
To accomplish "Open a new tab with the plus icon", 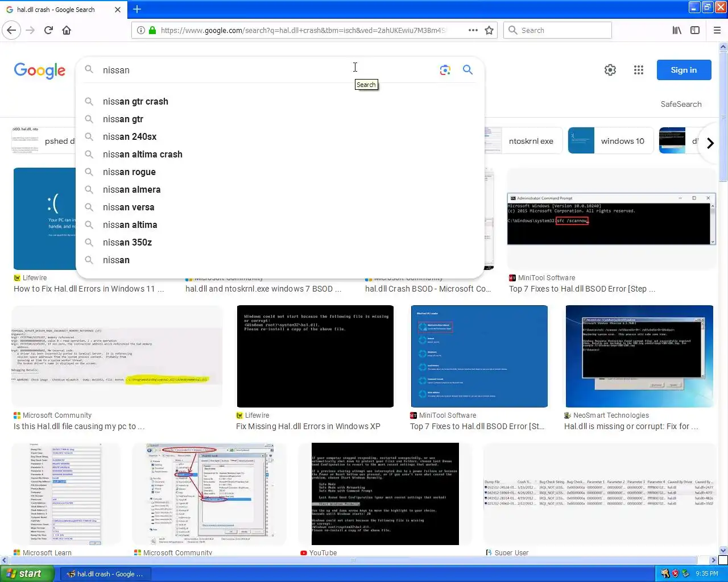I will 137,9.
